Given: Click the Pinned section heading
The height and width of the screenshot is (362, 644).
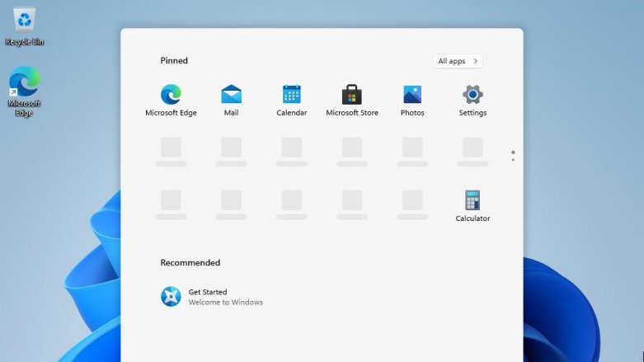Looking at the screenshot, I should pos(174,60).
